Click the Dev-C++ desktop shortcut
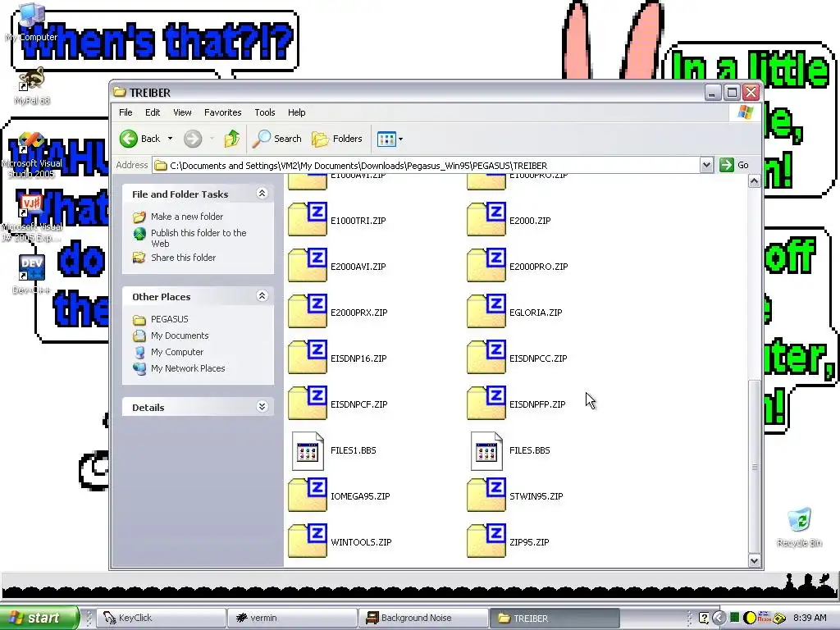Screen dimensions: 840x630 coord(32,274)
